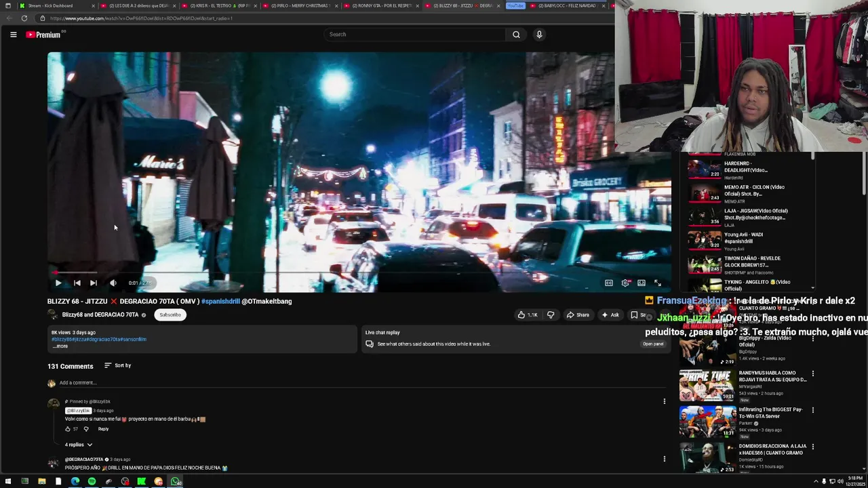The width and height of the screenshot is (868, 488).
Task: Skip to the previous video
Action: pyautogui.click(x=77, y=283)
